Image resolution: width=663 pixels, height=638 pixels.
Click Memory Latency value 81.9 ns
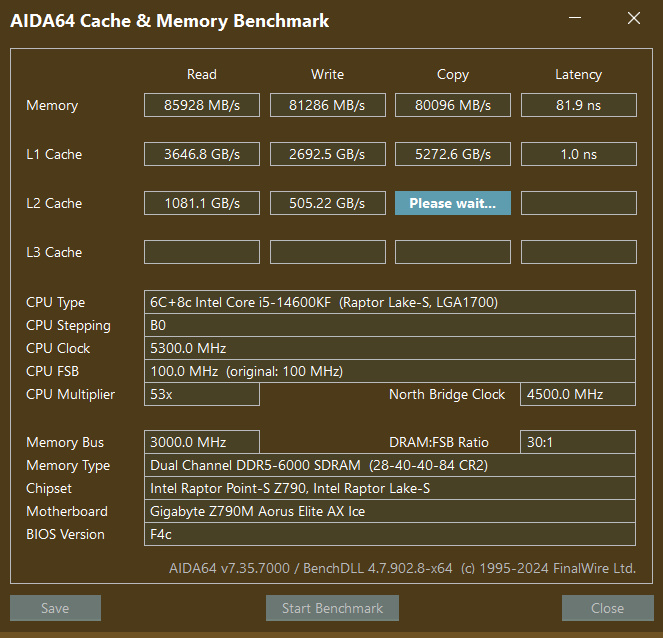pos(579,105)
